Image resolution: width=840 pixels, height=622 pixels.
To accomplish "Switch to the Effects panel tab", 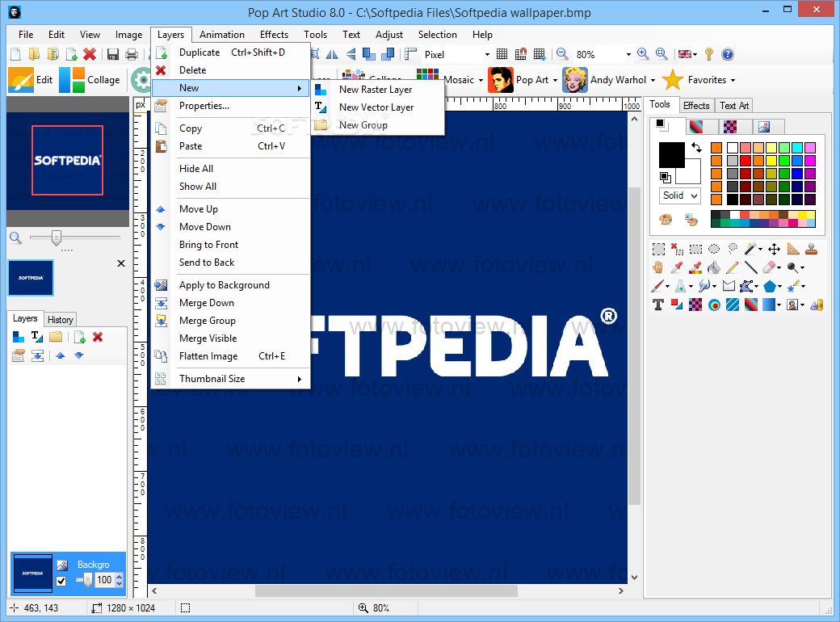I will click(696, 106).
